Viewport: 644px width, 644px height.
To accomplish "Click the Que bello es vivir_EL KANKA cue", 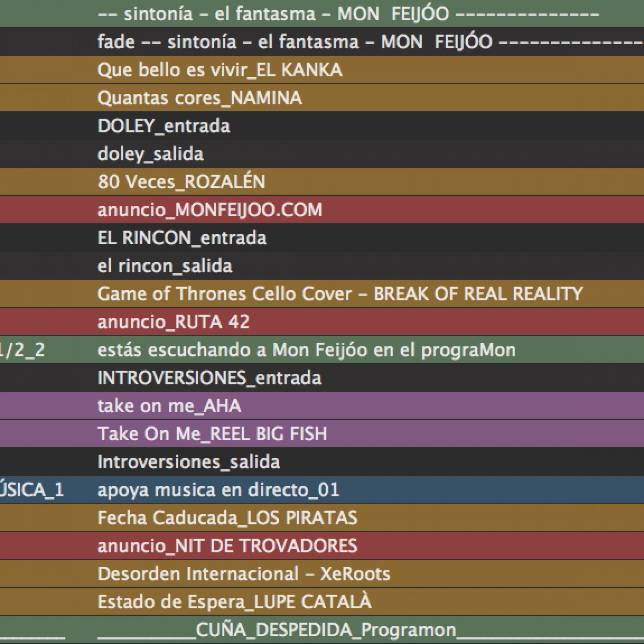I will click(220, 70).
